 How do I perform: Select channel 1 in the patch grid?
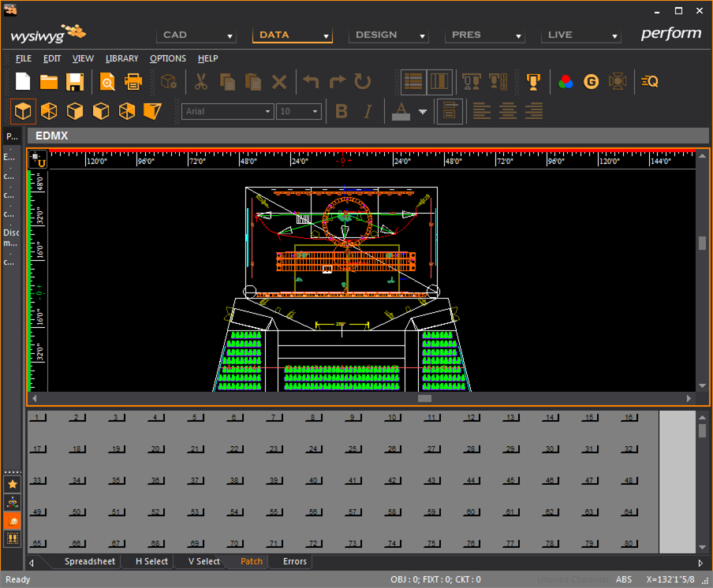(38, 418)
